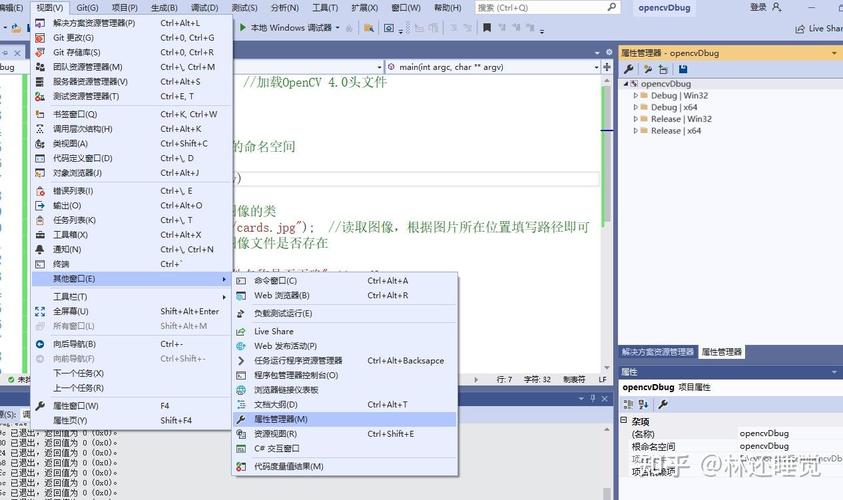
Task: Select 属性窗口(W) in the View menu
Action: point(132,406)
